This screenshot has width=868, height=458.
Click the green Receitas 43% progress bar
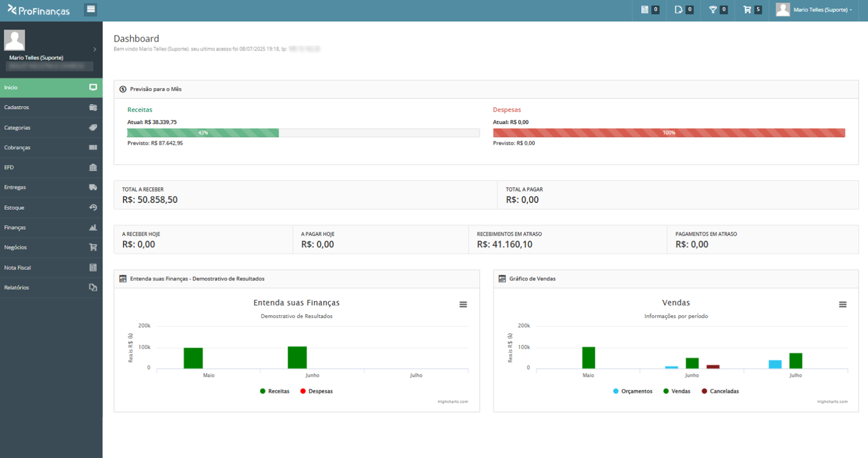(x=203, y=133)
